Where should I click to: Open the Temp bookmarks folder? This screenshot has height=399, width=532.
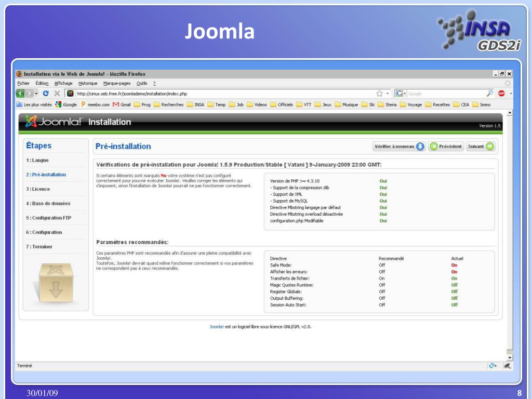(x=217, y=104)
